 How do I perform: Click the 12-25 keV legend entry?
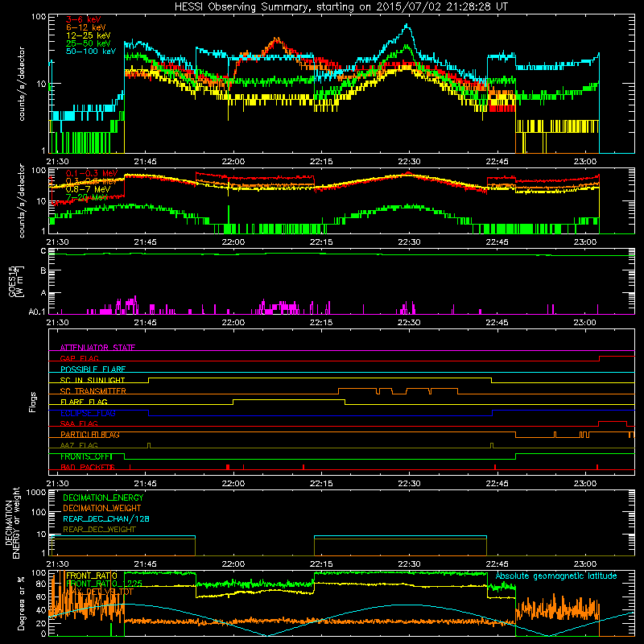pos(89,35)
